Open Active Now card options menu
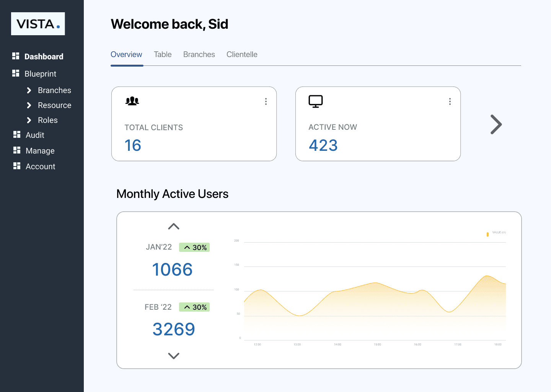 tap(450, 101)
